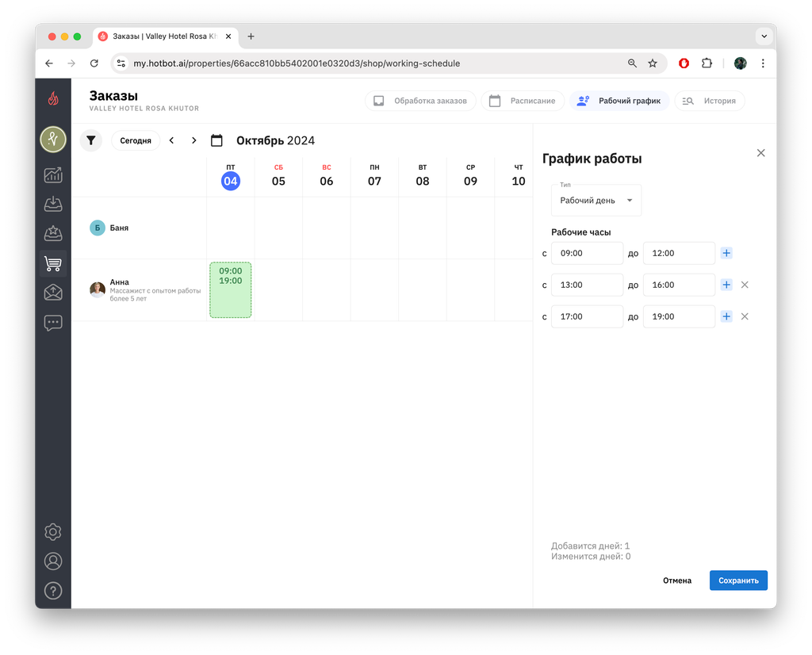The width and height of the screenshot is (812, 655).
Task: Click the Октябрь 2024 month label
Action: click(275, 140)
